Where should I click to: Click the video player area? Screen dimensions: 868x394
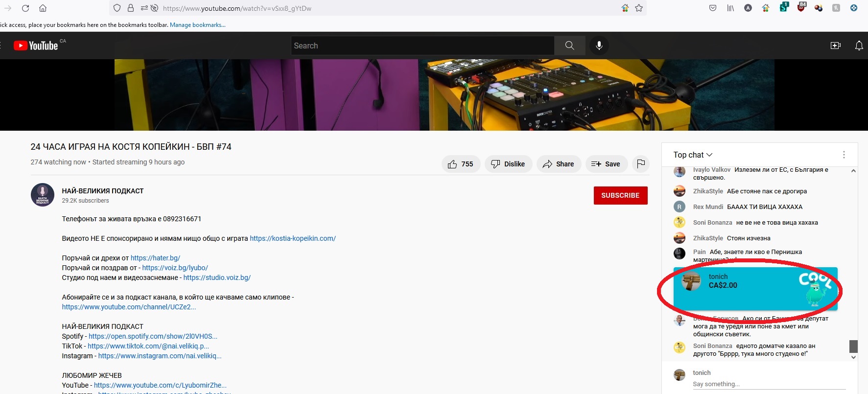pos(444,95)
